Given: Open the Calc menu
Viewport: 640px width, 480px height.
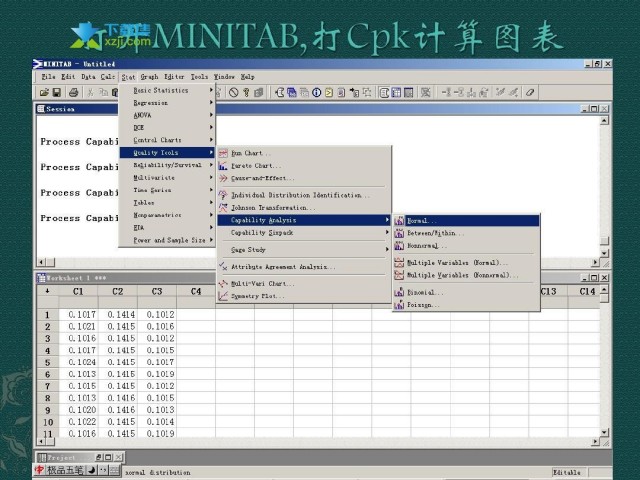Looking at the screenshot, I should pos(108,77).
